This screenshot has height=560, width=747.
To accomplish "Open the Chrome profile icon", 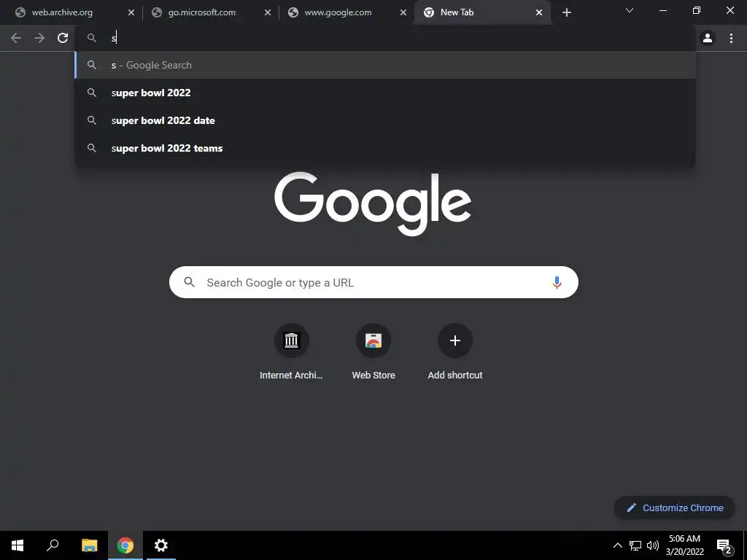I will point(708,38).
